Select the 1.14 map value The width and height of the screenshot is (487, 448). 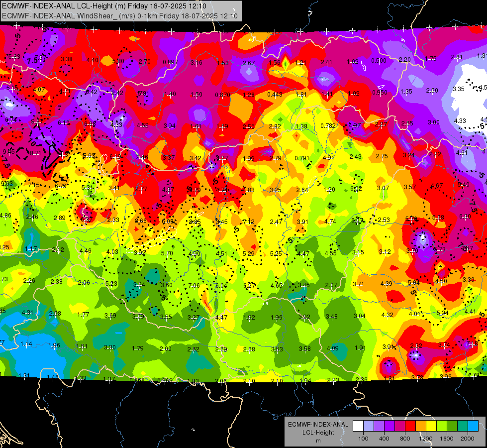coord(26,344)
